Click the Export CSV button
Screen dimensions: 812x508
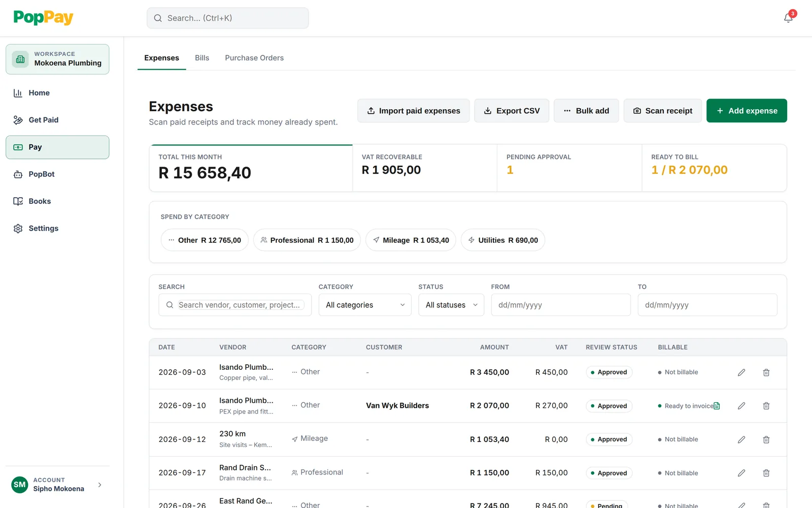512,111
